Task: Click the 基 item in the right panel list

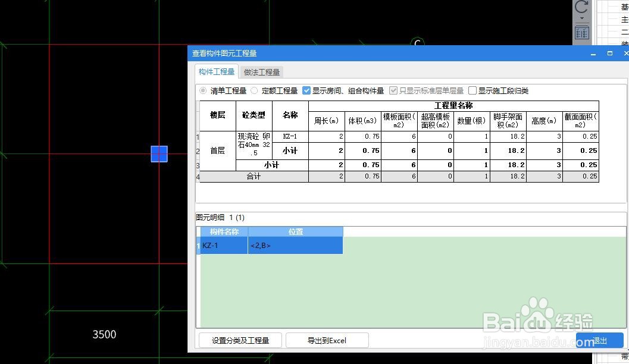Action: click(x=625, y=6)
